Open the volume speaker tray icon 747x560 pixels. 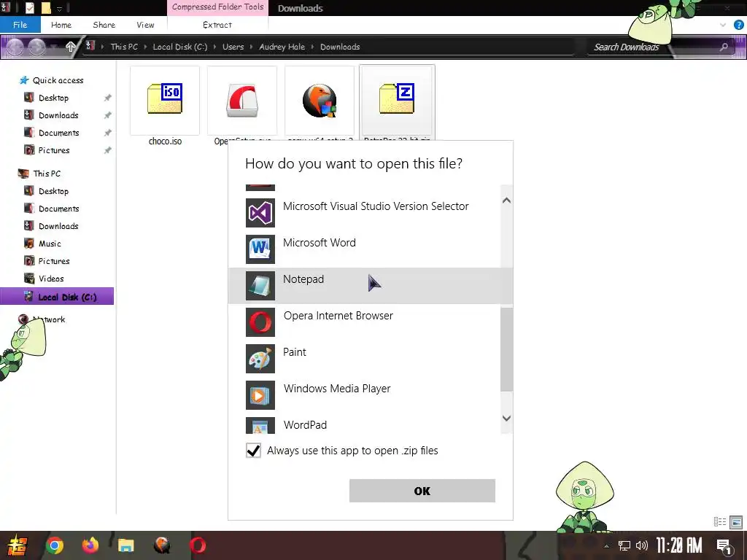click(x=642, y=545)
